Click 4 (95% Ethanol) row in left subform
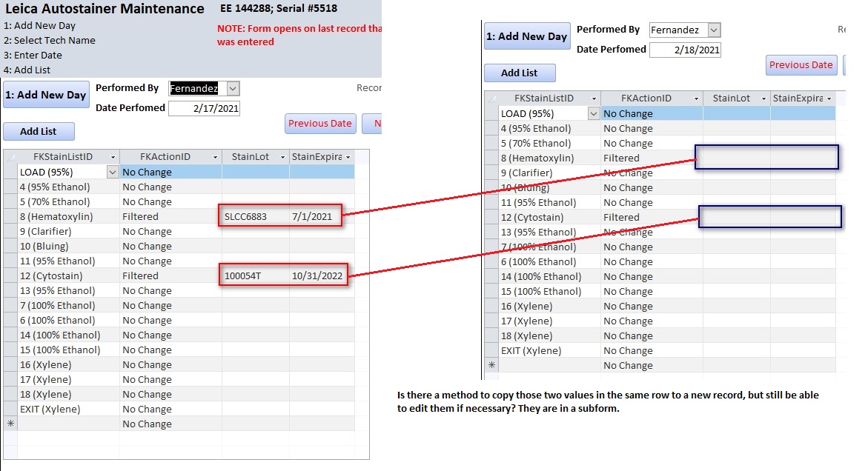 click(x=179, y=187)
